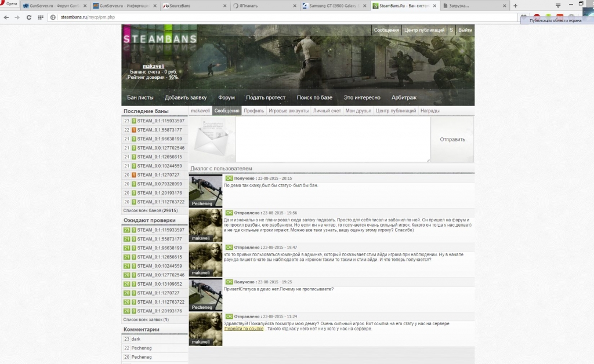Switch to Загрузка browser tab
This screenshot has height=364, width=594.
point(475,6)
